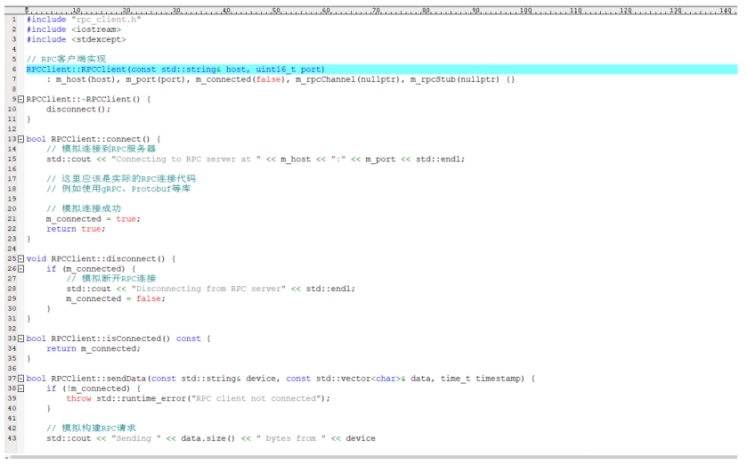Fold the if (!m_connected) block

[x=20, y=388]
